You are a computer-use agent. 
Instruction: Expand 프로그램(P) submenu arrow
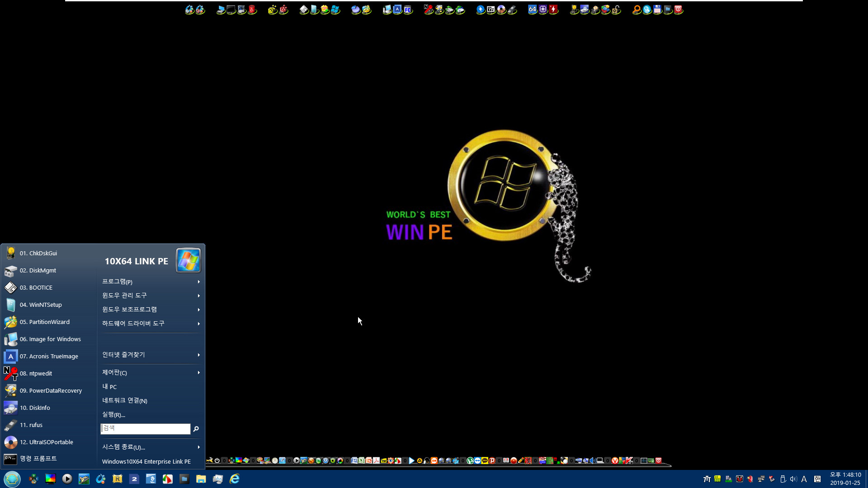(198, 281)
